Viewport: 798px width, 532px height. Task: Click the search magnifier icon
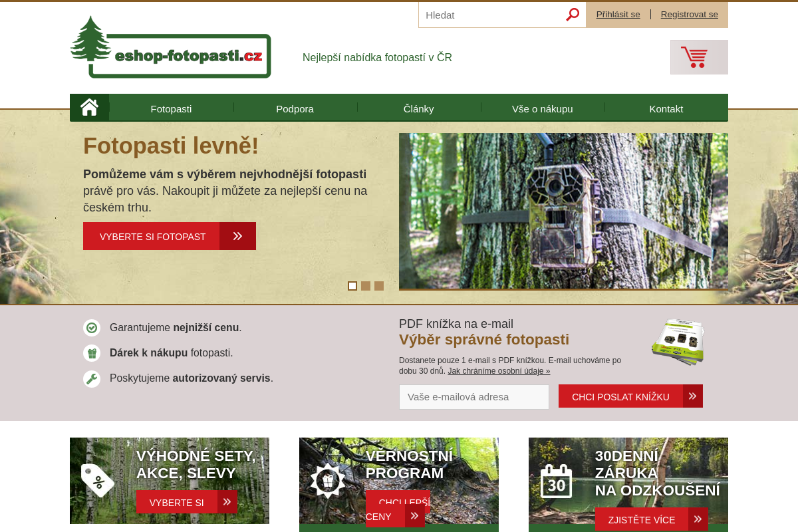(572, 14)
